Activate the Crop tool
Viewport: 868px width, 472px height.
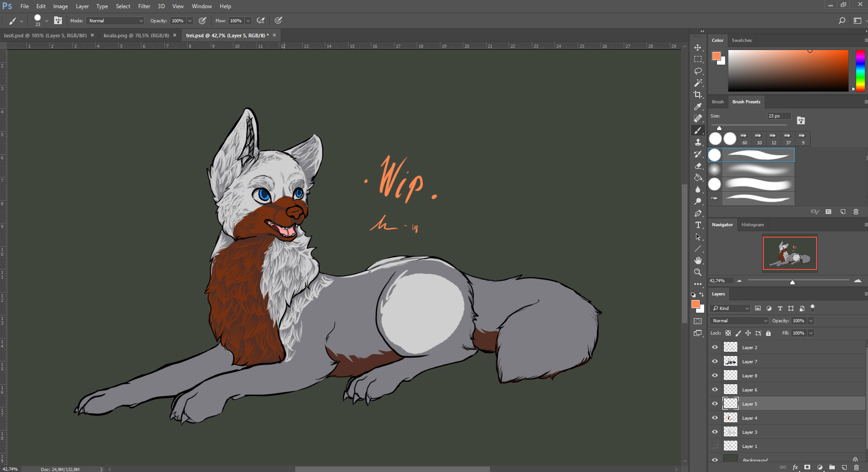pyautogui.click(x=698, y=95)
